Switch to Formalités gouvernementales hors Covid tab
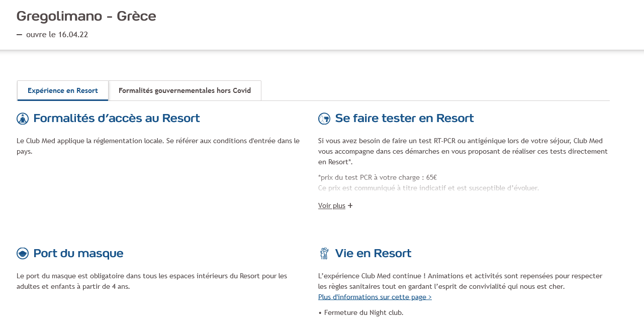644x334 pixels. [185, 90]
